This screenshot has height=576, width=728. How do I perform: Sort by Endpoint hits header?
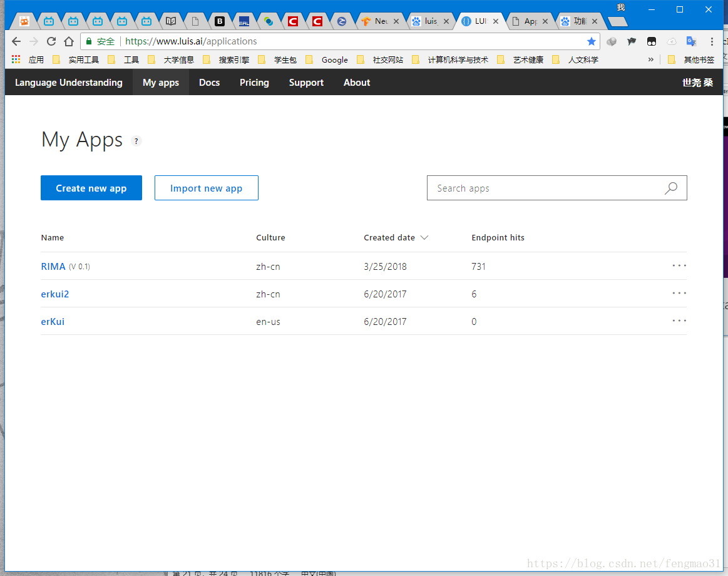498,237
